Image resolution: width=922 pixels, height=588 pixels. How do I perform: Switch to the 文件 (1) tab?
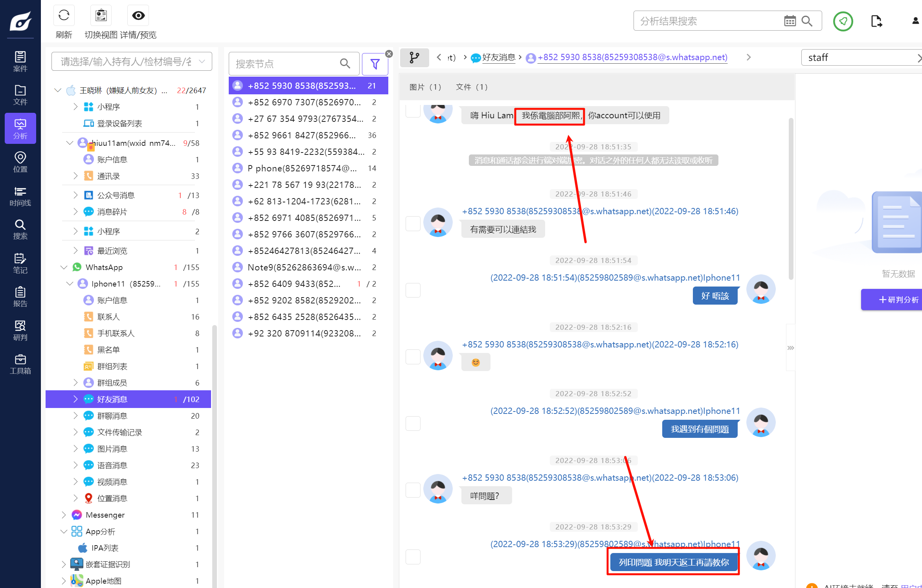[x=472, y=87]
